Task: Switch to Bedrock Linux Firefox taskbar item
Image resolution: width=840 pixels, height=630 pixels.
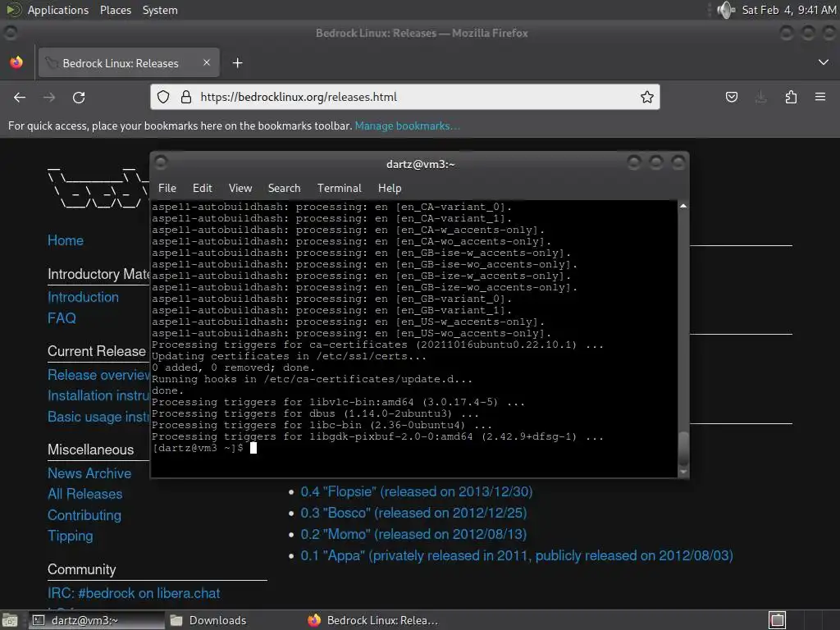Action: [373, 620]
